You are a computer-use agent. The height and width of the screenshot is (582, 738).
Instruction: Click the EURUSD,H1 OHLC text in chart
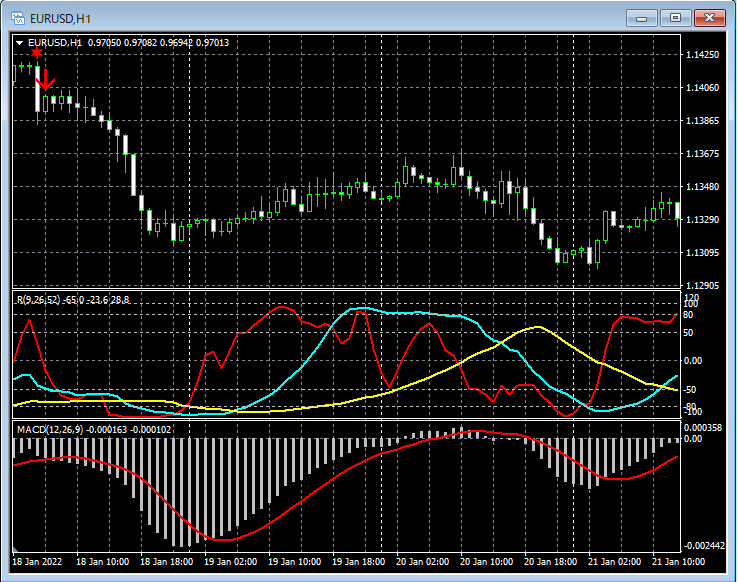(x=128, y=43)
